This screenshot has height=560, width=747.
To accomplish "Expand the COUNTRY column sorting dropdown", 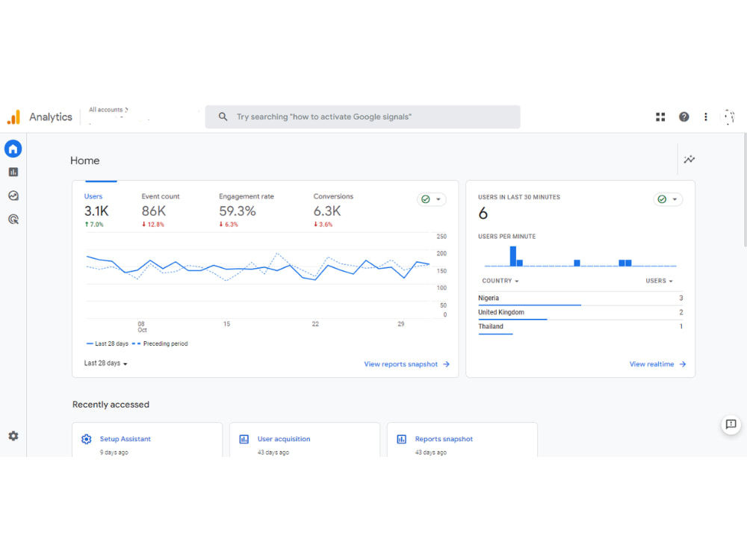I will pos(500,281).
